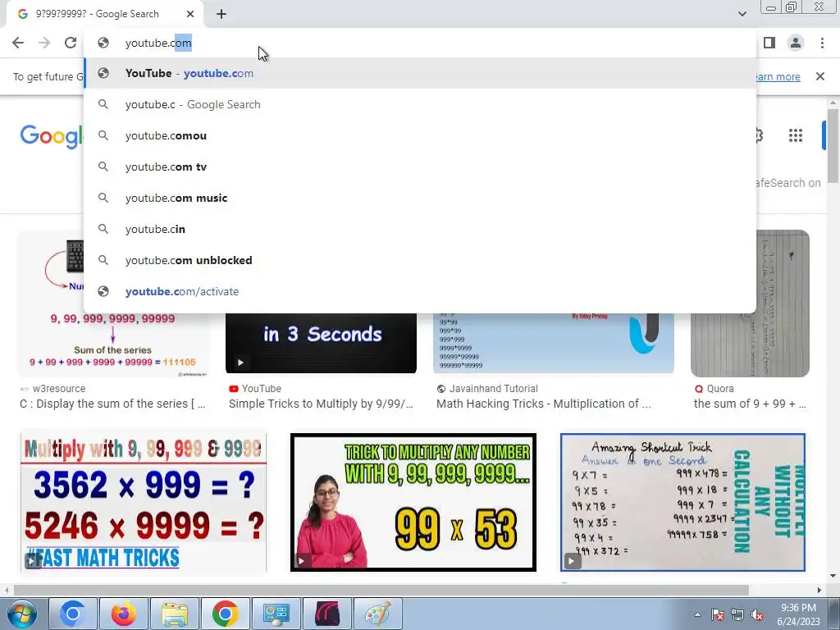
Task: Open a new browser tab
Action: 221,15
